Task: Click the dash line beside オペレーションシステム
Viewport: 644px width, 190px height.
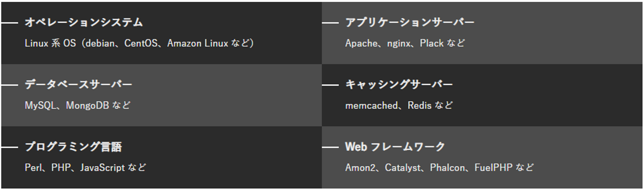Action: pos(9,22)
